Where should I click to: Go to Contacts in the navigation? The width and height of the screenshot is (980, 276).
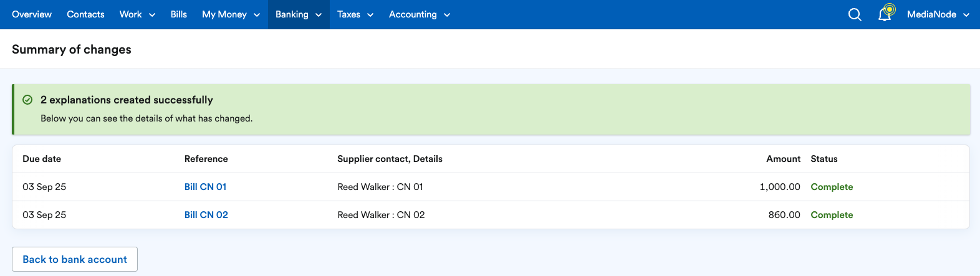pos(85,14)
